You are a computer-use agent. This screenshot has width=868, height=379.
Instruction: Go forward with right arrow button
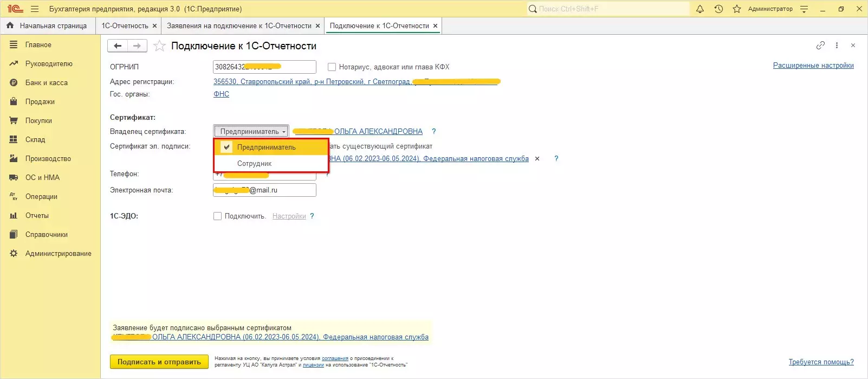point(137,46)
